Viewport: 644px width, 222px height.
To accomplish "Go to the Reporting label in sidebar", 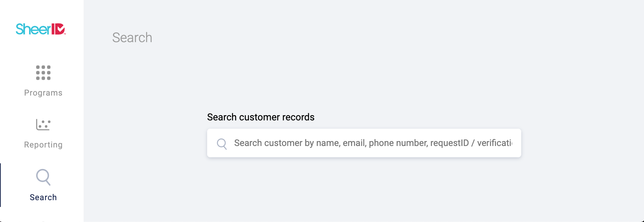I will point(43,145).
